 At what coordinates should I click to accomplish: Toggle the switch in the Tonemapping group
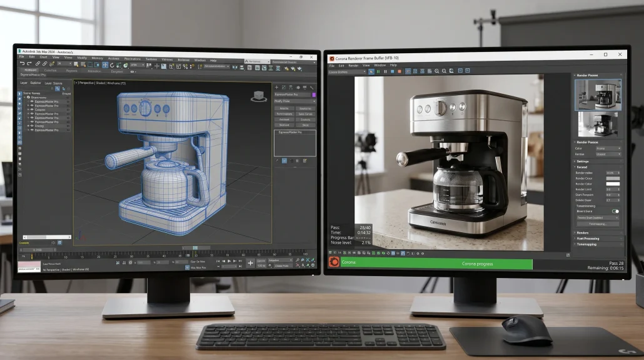click(x=616, y=211)
